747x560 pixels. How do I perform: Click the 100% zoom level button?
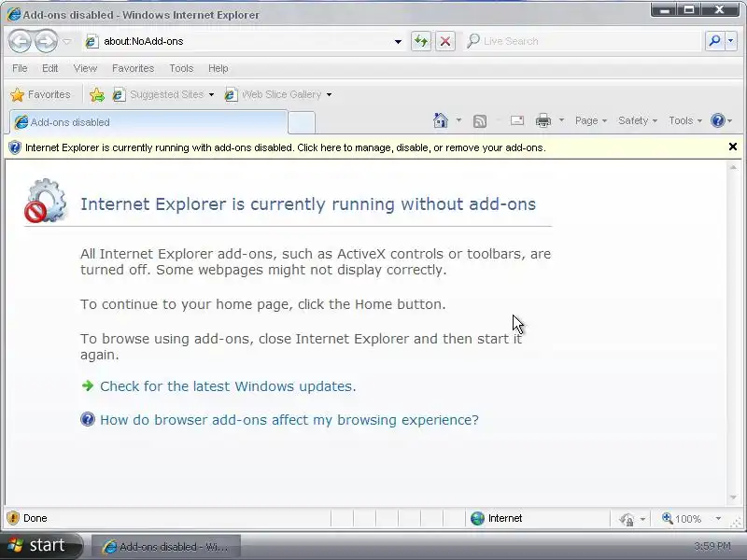pos(682,519)
